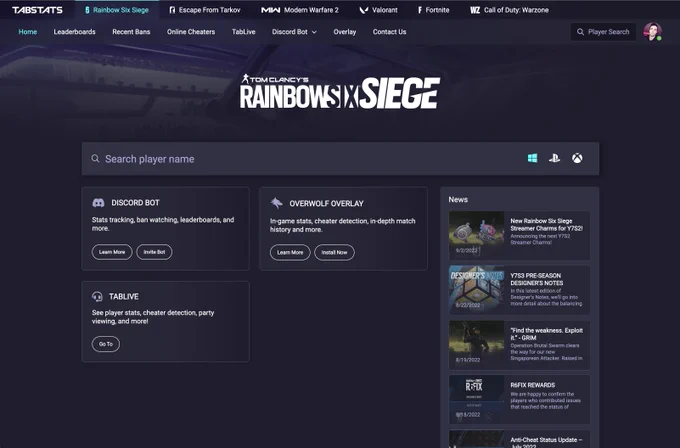This screenshot has height=448, width=680.
Task: Focus the Player Search field in header
Action: coord(603,32)
